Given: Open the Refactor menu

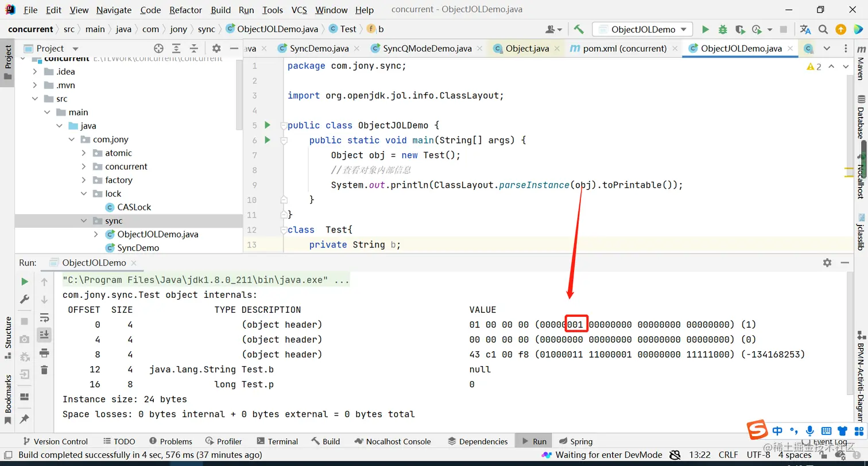Looking at the screenshot, I should [x=186, y=10].
